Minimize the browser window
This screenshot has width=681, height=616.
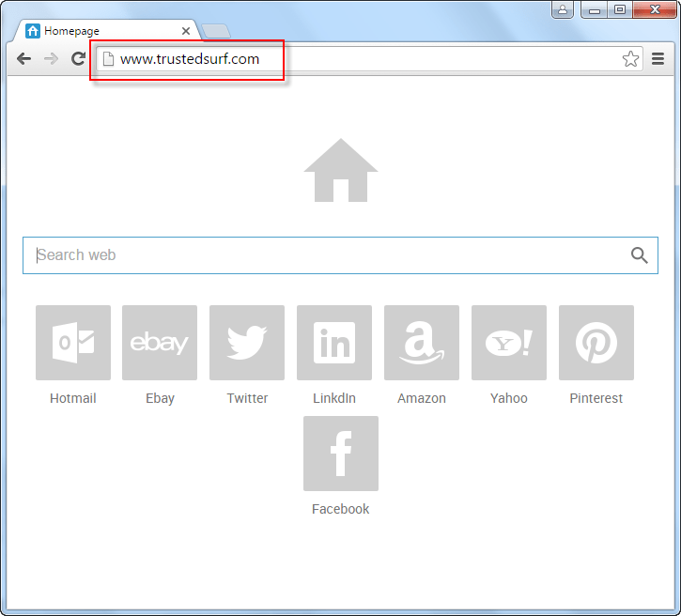[595, 9]
